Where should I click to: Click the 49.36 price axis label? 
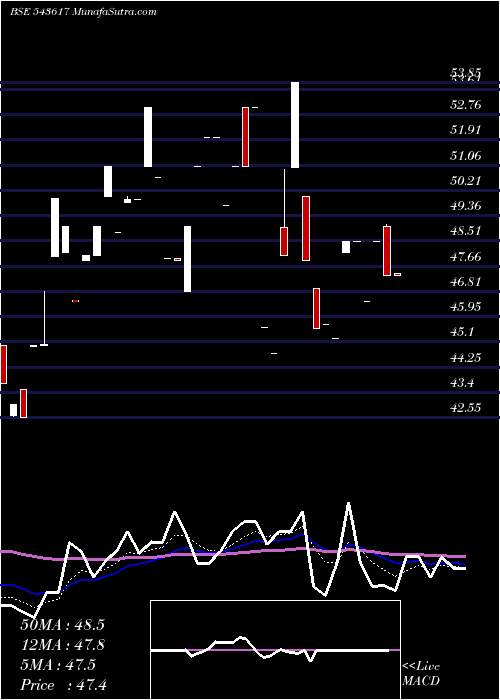pyautogui.click(x=466, y=206)
